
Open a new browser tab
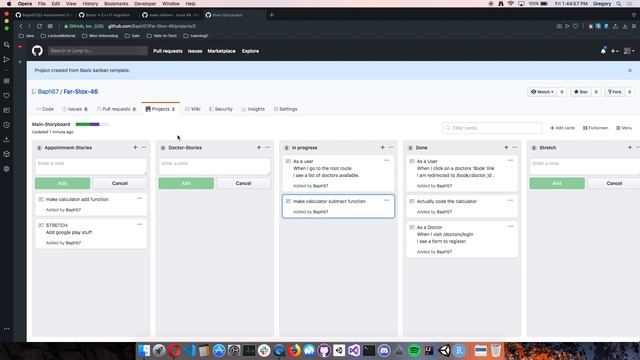pyautogui.click(x=271, y=15)
